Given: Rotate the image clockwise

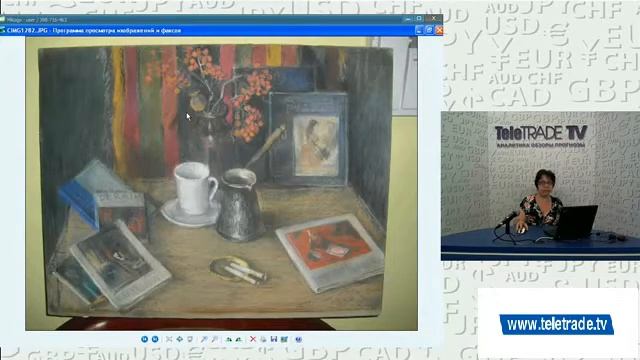Looking at the screenshot, I should point(229,339).
